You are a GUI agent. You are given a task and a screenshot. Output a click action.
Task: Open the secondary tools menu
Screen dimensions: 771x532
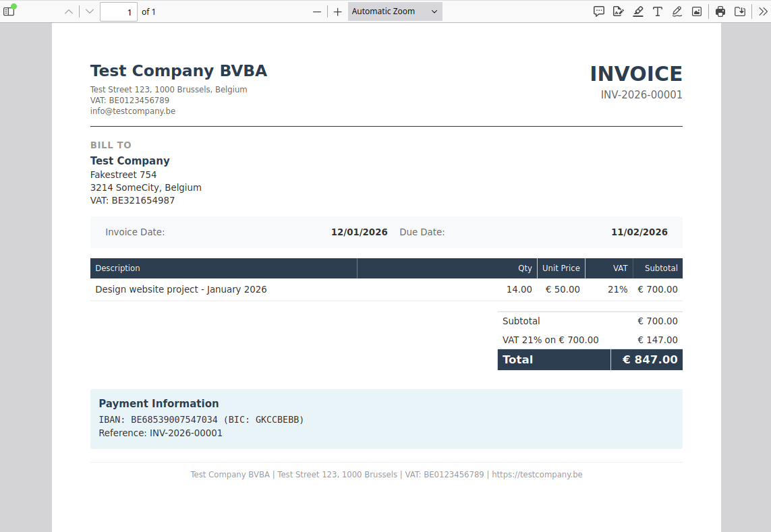pos(763,11)
